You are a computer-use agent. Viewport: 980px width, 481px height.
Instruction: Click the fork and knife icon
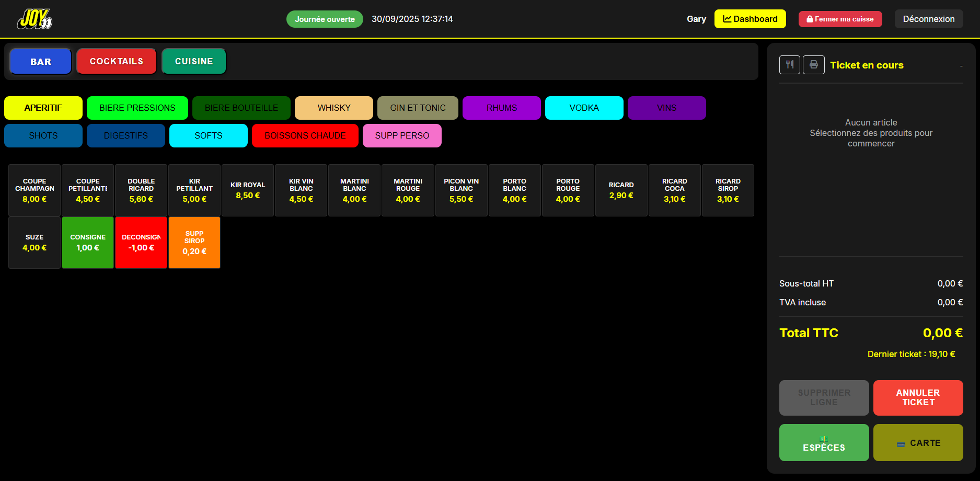click(x=789, y=65)
